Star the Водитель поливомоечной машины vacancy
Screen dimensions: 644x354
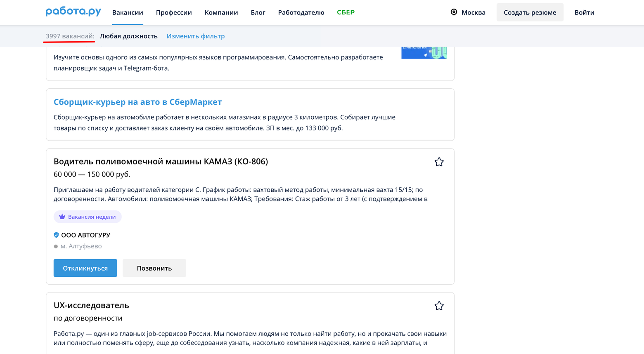pos(439,162)
